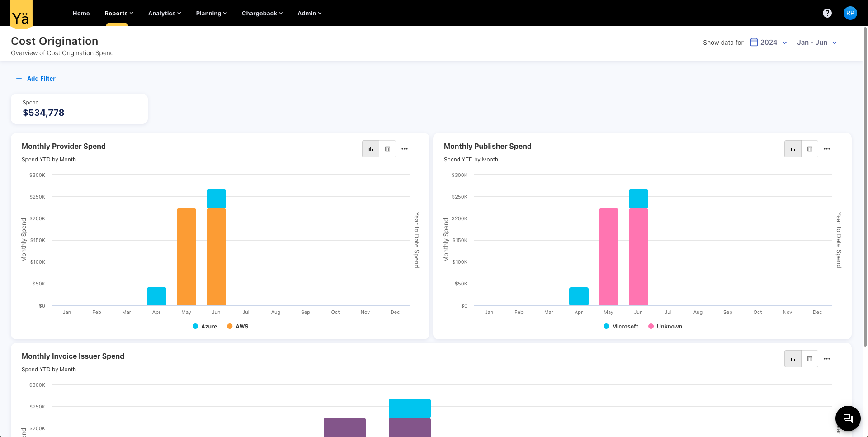The image size is (868, 437).
Task: Switch Monthly Invoice Issuer Spend to table view
Action: pos(809,359)
